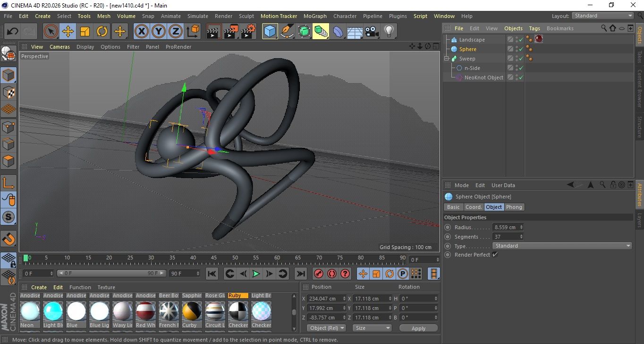
Task: Select the Rotate tool
Action: pyautogui.click(x=102, y=32)
